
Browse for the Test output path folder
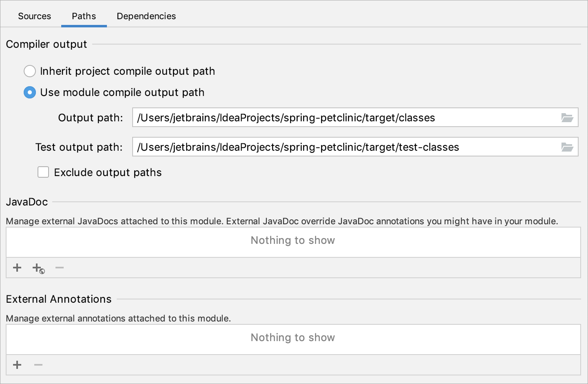click(567, 147)
